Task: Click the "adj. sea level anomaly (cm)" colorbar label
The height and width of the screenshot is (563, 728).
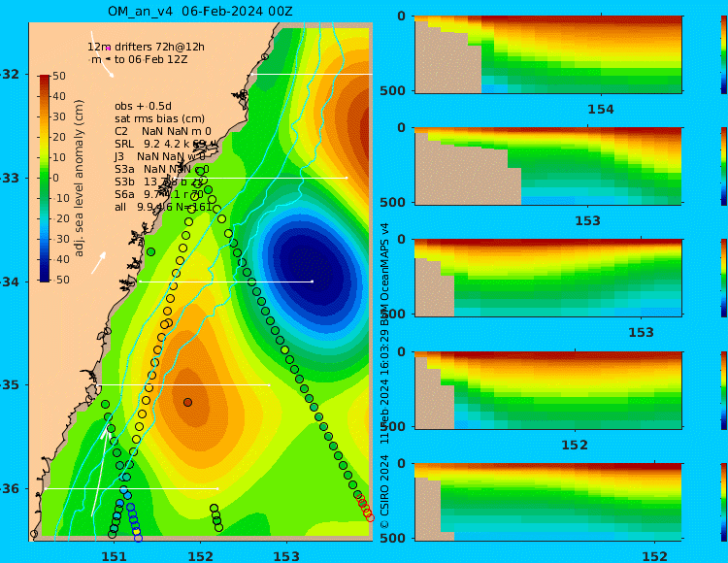Action: 79,178
